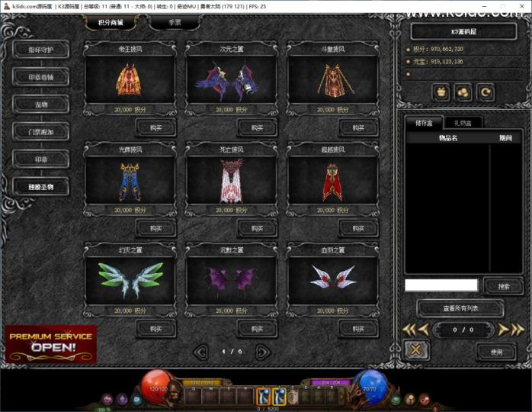The height and width of the screenshot is (412, 532).
Task: Click the purple 204/204 gauge bar
Action: tap(331, 382)
